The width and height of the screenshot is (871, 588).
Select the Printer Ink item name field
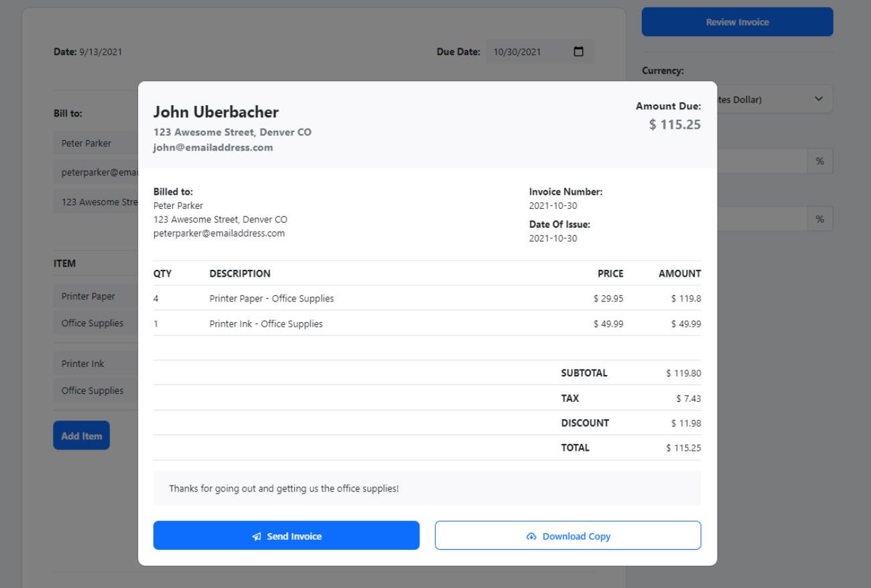(x=82, y=363)
